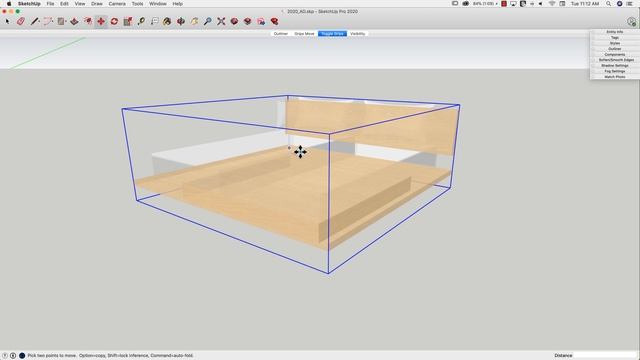640x360 pixels.
Task: Click the dark person status icon
Action: (22, 356)
